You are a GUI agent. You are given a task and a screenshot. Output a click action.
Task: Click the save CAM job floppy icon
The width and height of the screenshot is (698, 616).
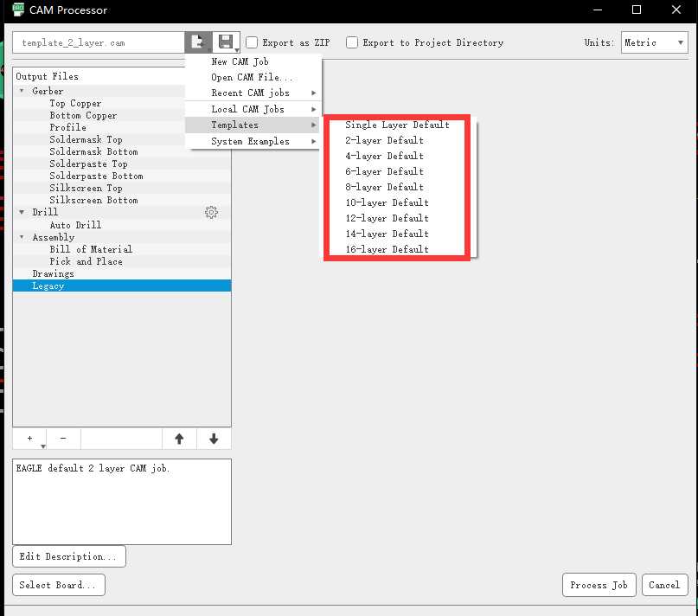pos(226,42)
